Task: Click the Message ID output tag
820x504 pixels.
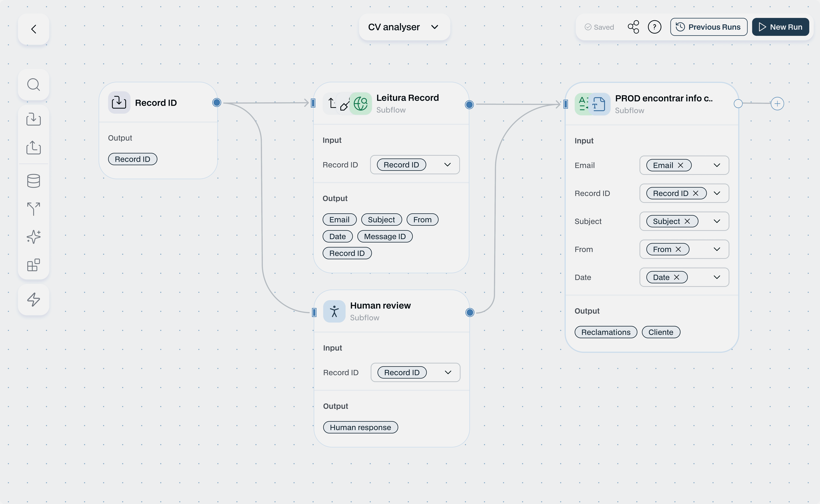Action: tap(385, 236)
